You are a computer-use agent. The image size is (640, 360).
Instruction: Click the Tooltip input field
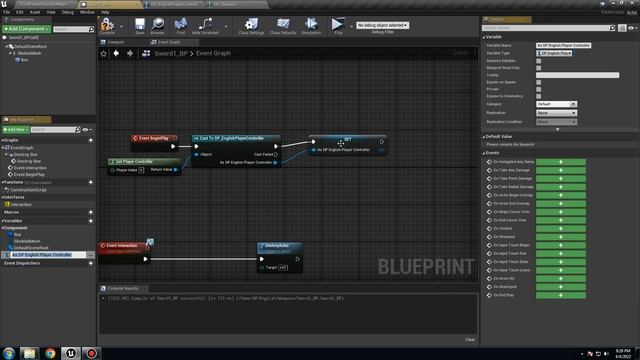[x=577, y=75]
